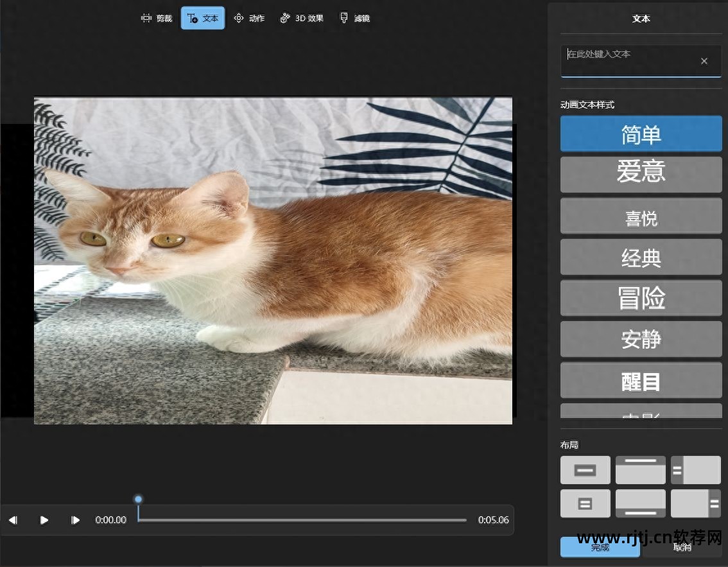Viewport: 728px width, 567px height.
Task: Select the right-side text layout
Action: 696,503
